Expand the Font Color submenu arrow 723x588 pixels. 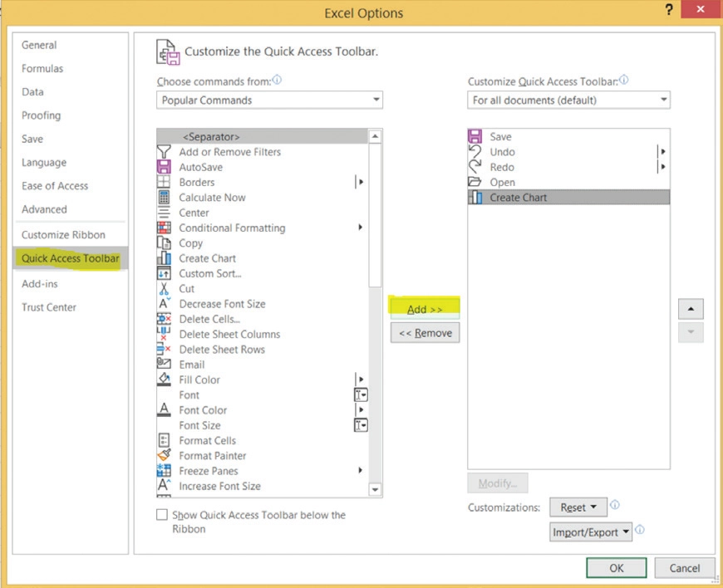point(361,409)
